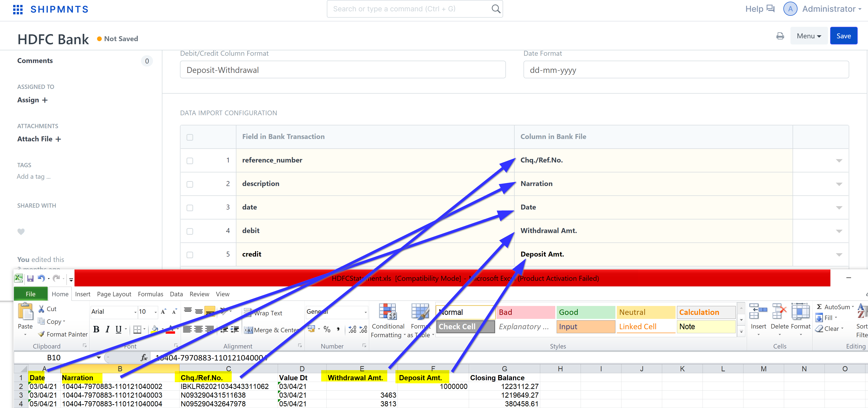This screenshot has width=868, height=408.
Task: Click the fx insert function icon
Action: click(144, 357)
